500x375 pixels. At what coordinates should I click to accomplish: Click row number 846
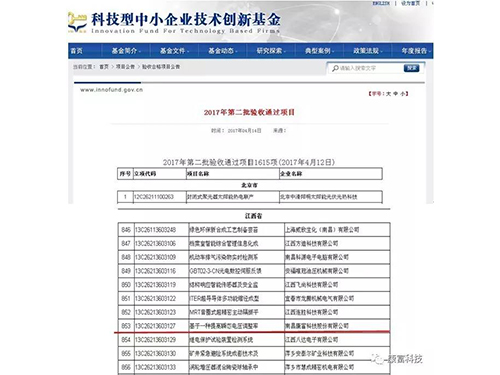[x=126, y=230]
